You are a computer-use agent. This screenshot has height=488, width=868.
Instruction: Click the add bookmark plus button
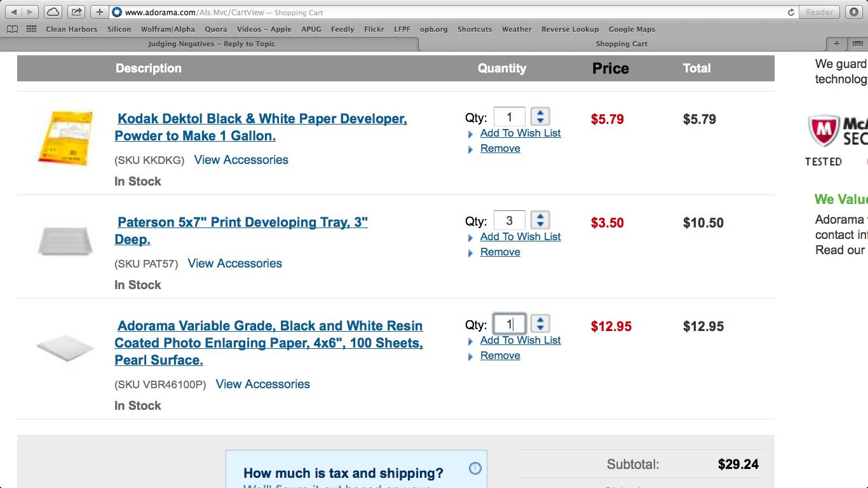click(99, 12)
